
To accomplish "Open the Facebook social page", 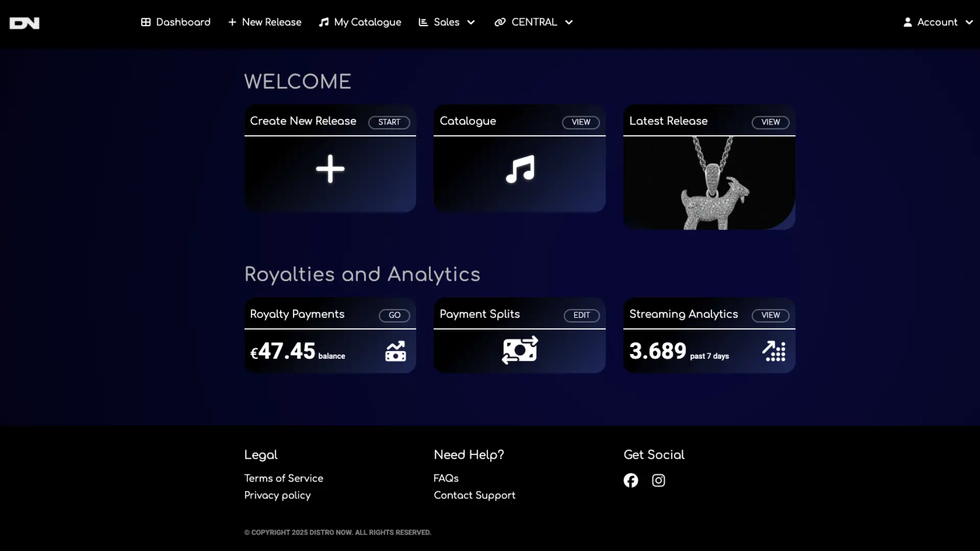I will coord(631,481).
